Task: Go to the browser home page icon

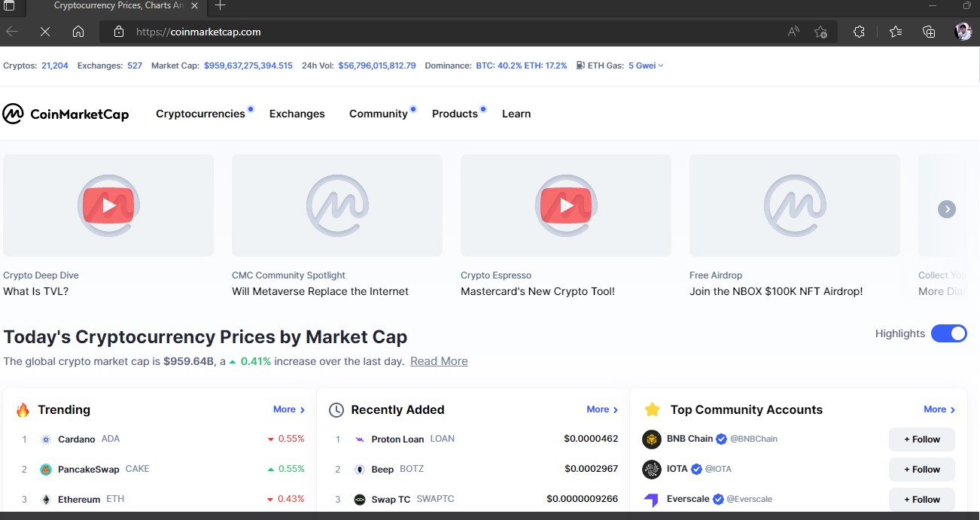Action: pyautogui.click(x=78, y=32)
